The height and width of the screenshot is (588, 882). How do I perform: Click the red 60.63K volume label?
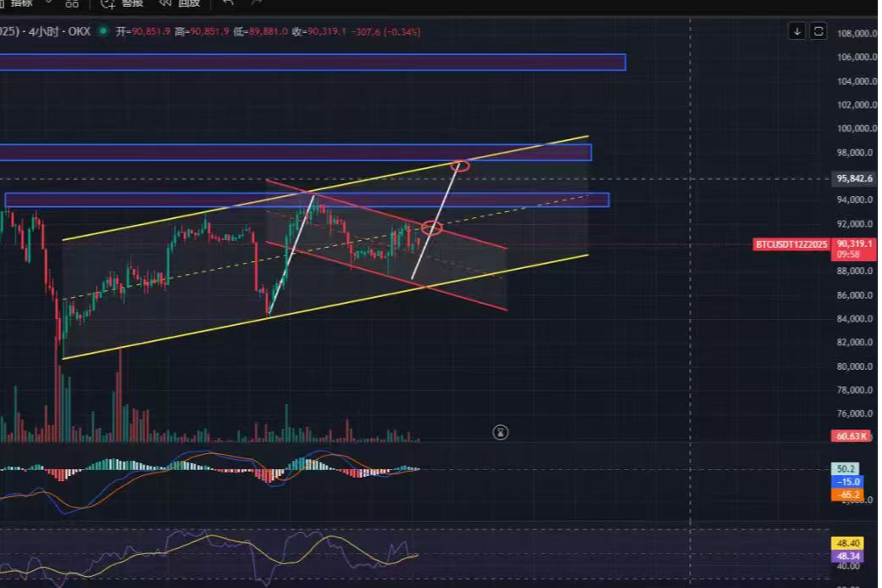(x=851, y=436)
